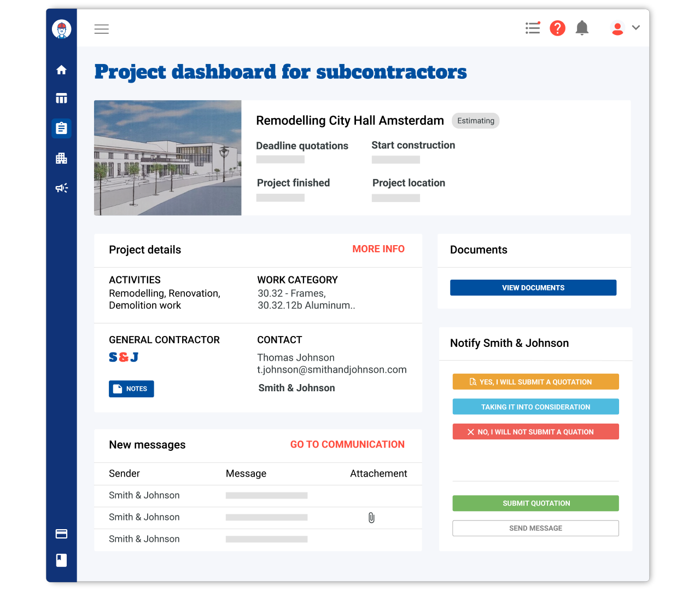Viewport: 700px width, 591px height.
Task: Click the Sender column header
Action: (124, 474)
